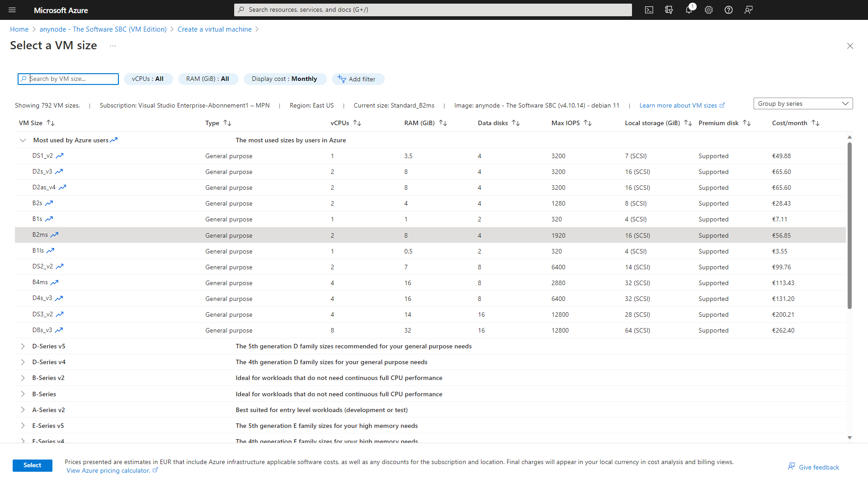Click the Add filter icon
868x488 pixels.
click(341, 79)
